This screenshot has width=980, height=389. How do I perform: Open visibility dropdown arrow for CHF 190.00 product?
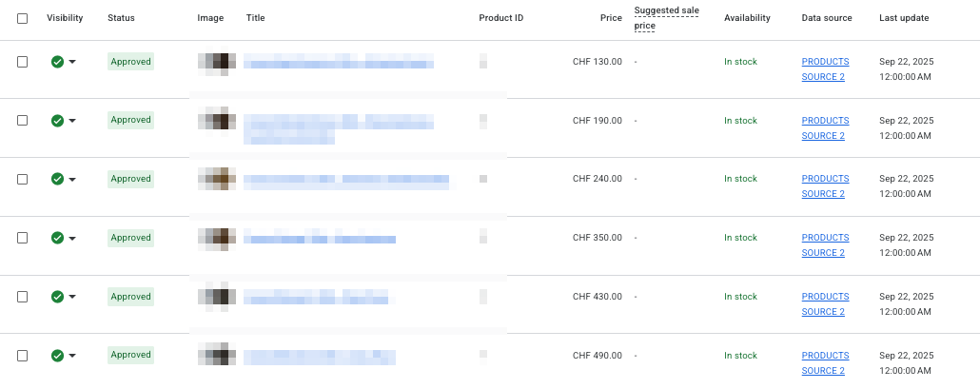(72, 121)
